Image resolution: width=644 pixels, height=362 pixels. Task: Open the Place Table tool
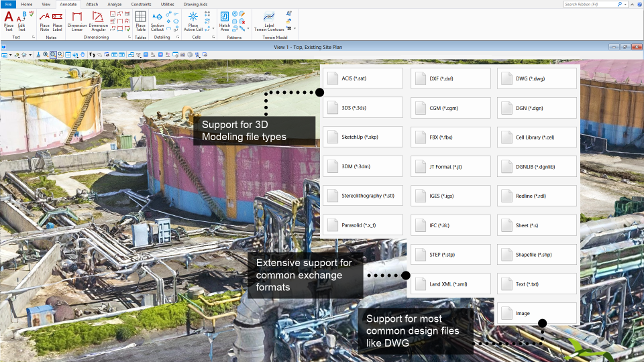pos(141,20)
